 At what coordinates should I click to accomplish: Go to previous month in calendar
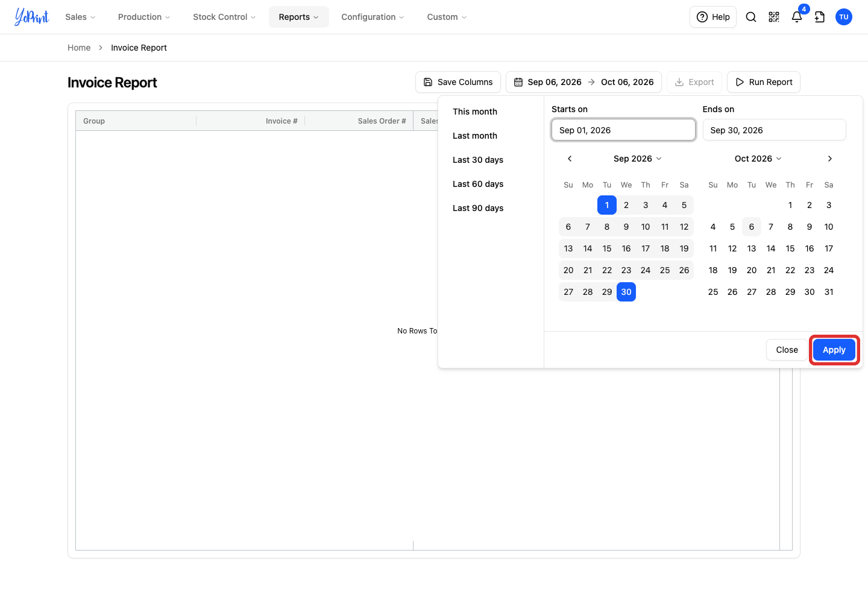pyautogui.click(x=570, y=159)
